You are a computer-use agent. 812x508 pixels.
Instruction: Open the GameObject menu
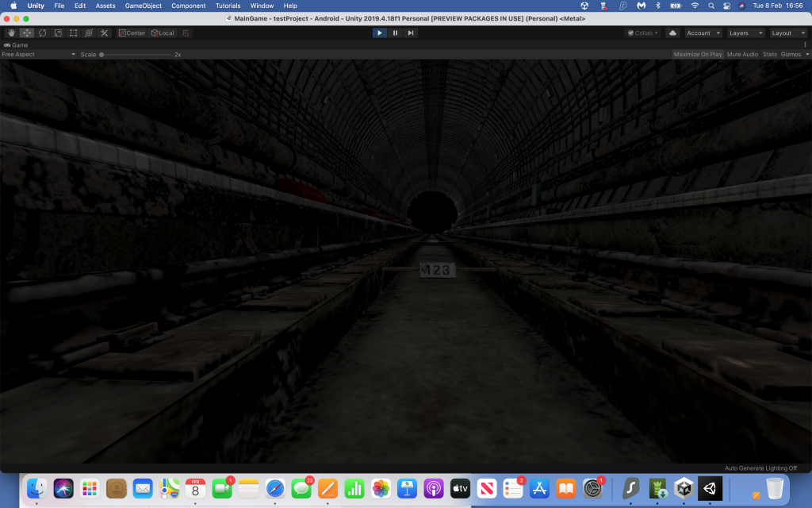(x=143, y=6)
